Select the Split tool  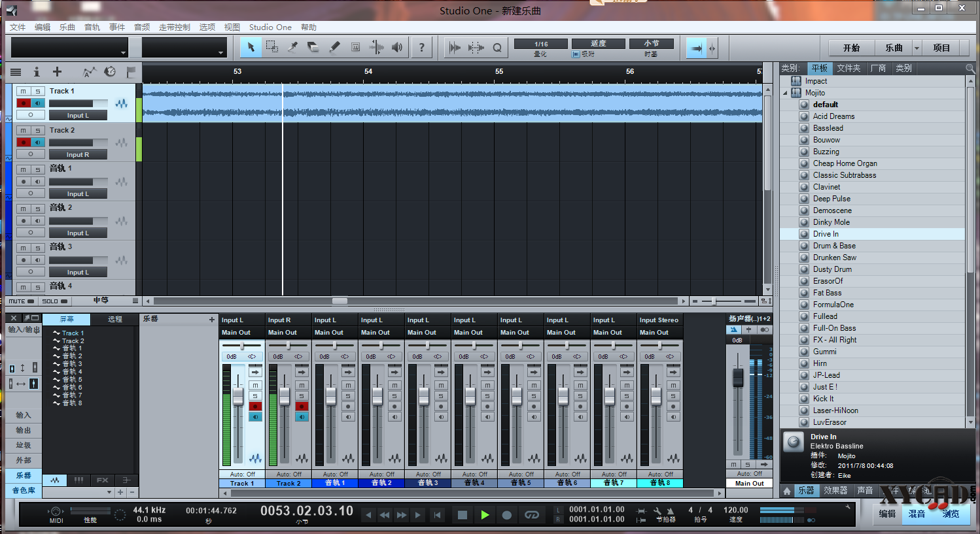(293, 47)
